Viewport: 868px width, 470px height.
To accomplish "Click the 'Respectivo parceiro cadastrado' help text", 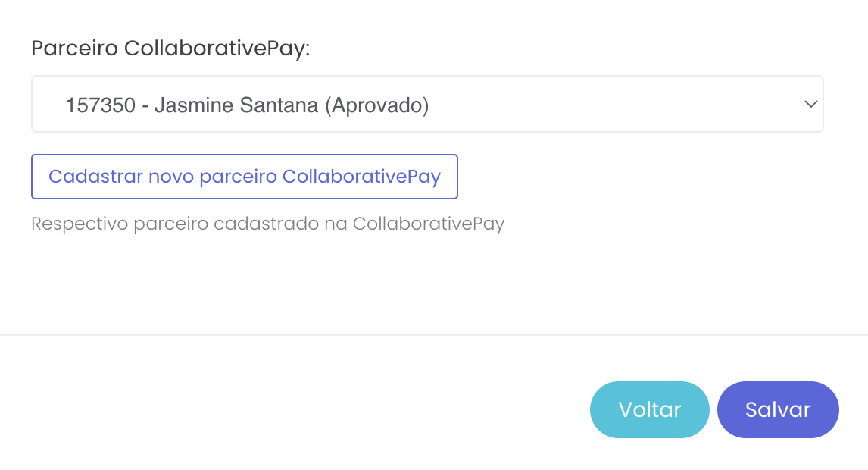I will [x=268, y=224].
